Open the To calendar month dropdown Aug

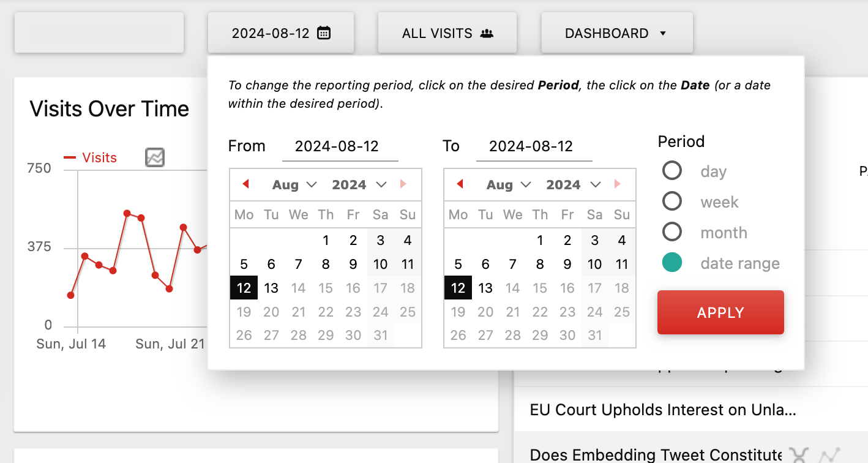click(x=509, y=185)
